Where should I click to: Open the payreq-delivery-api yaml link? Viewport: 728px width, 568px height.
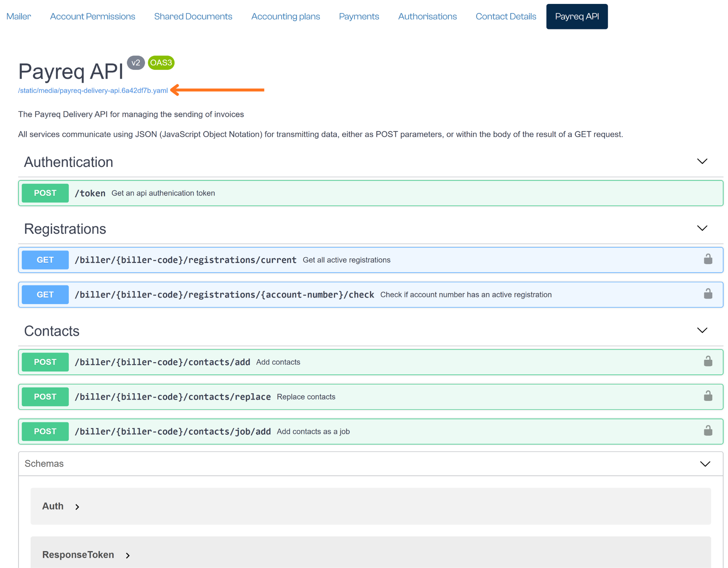[x=93, y=91]
